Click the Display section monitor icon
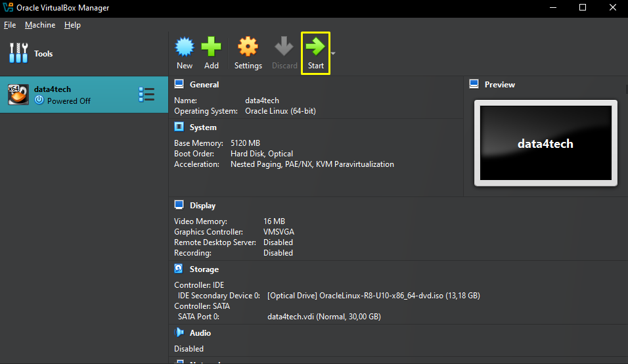Screen dimensions: 628x364 [179, 205]
